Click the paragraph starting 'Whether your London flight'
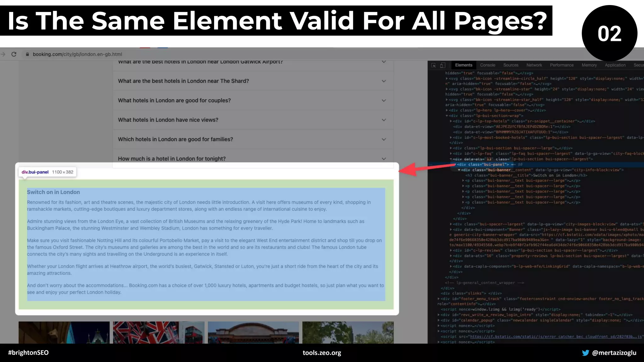Image resolution: width=644 pixels, height=362 pixels. 203,270
